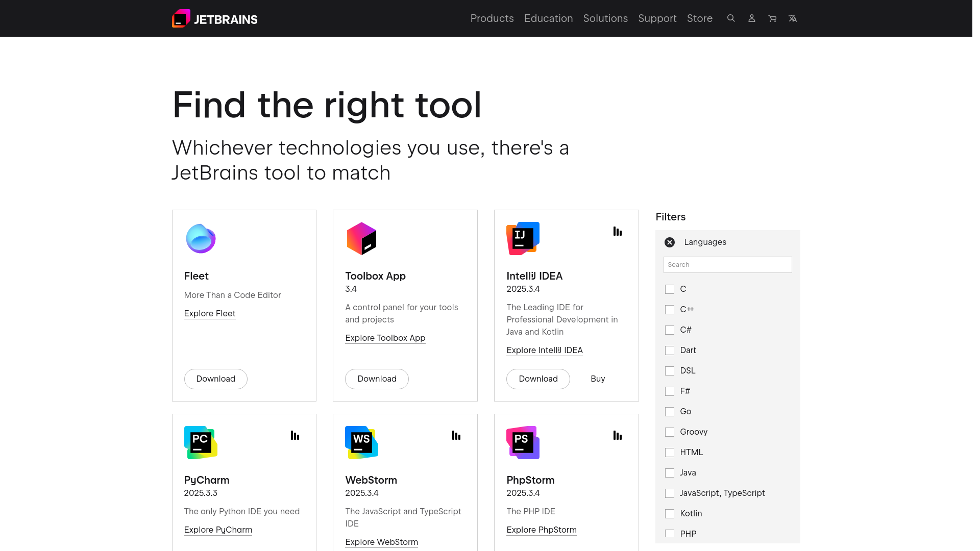This screenshot has height=551, width=980.
Task: Click the compare icon on PyCharm card
Action: coord(295,436)
